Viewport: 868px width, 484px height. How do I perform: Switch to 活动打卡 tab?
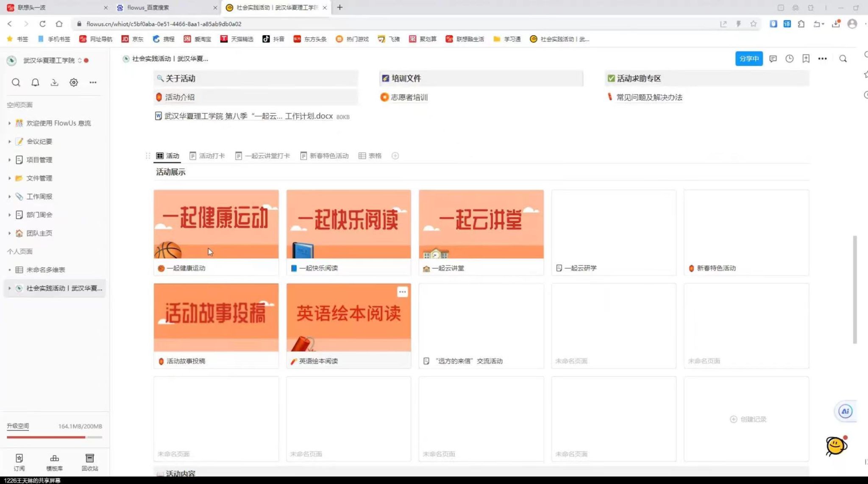click(207, 156)
